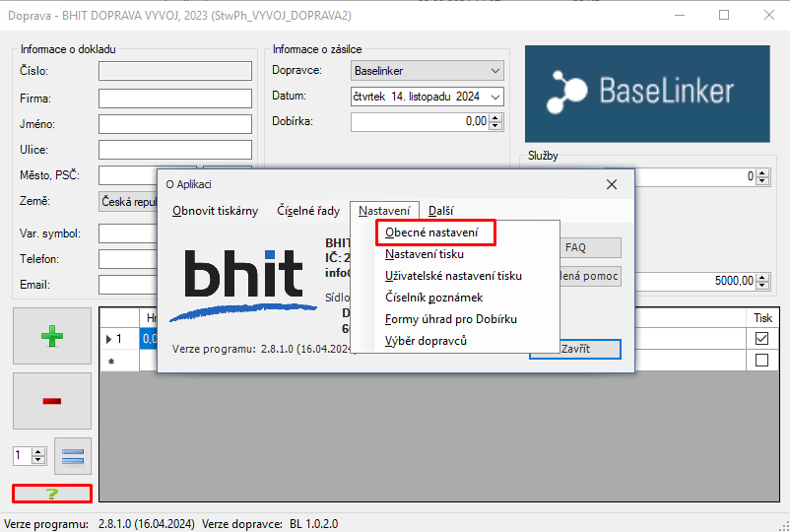Click the Tisk column header
Image resolution: width=790 pixels, height=532 pixels.
tap(762, 318)
